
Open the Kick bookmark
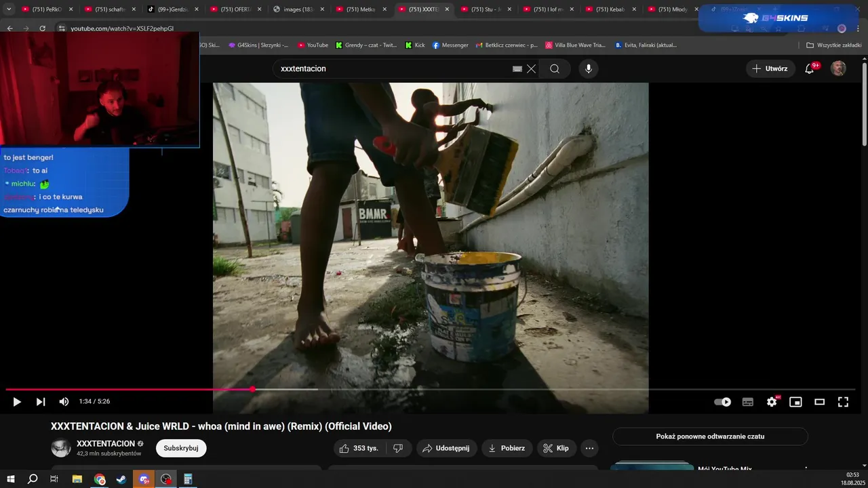point(415,45)
